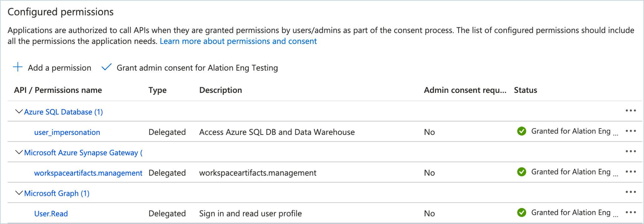
Task: Click the checkmark icon for Grant admin consent
Action: click(106, 67)
